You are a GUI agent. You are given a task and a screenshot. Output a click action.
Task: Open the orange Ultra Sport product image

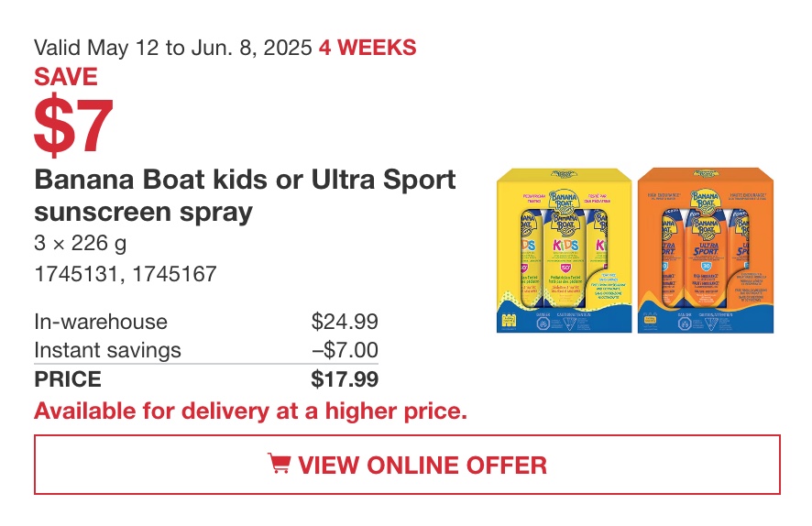point(706,250)
